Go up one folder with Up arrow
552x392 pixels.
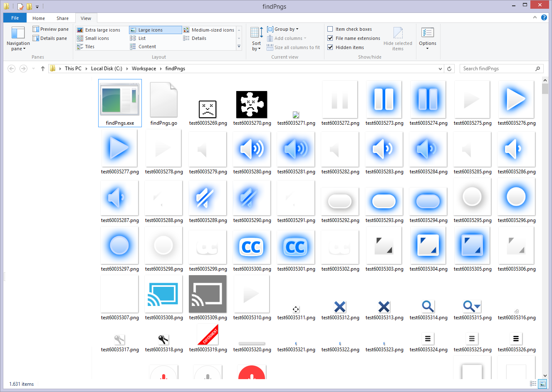click(42, 69)
